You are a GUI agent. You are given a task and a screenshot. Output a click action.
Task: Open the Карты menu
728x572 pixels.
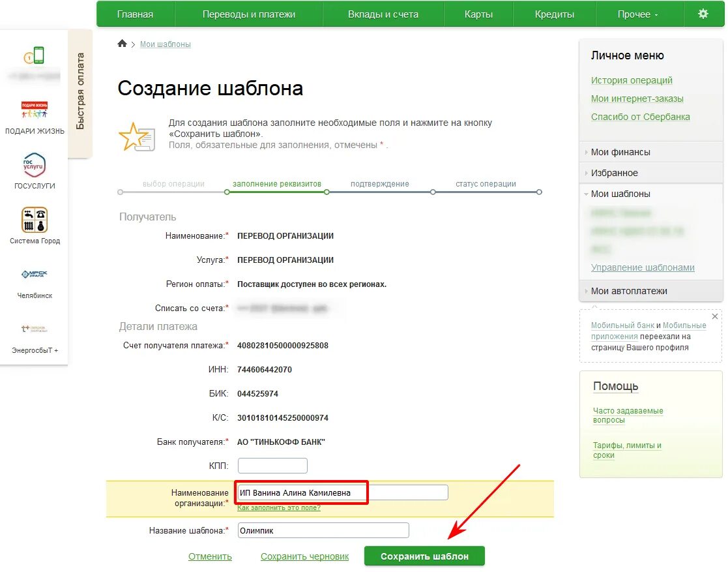click(478, 14)
